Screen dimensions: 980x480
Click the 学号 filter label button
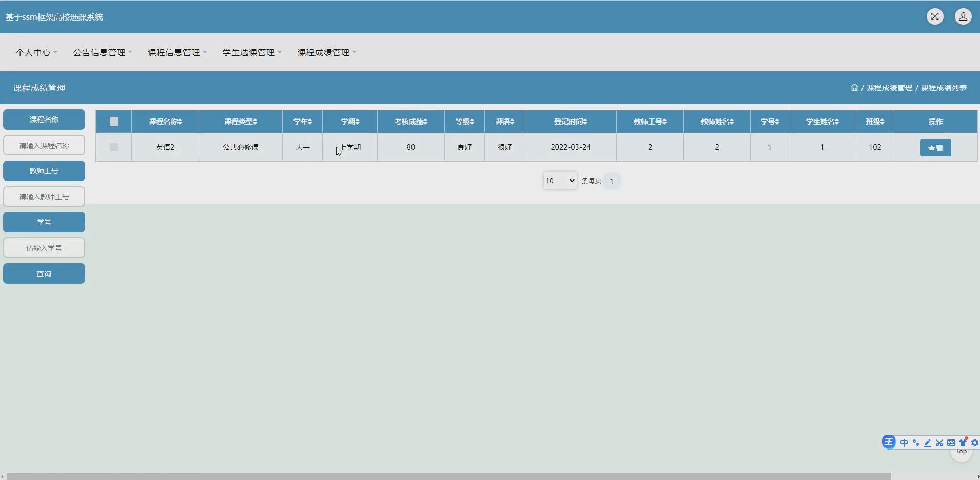[x=44, y=222]
